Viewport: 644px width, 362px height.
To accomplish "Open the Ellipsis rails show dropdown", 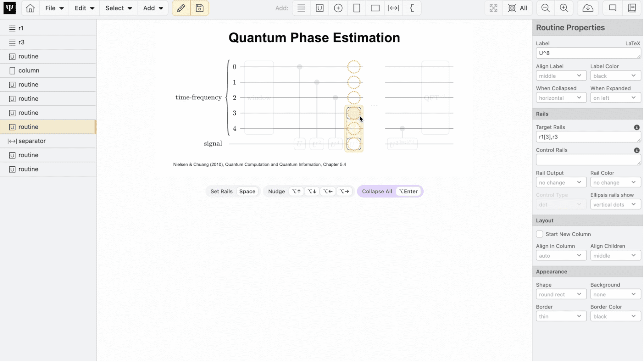I will pyautogui.click(x=615, y=204).
